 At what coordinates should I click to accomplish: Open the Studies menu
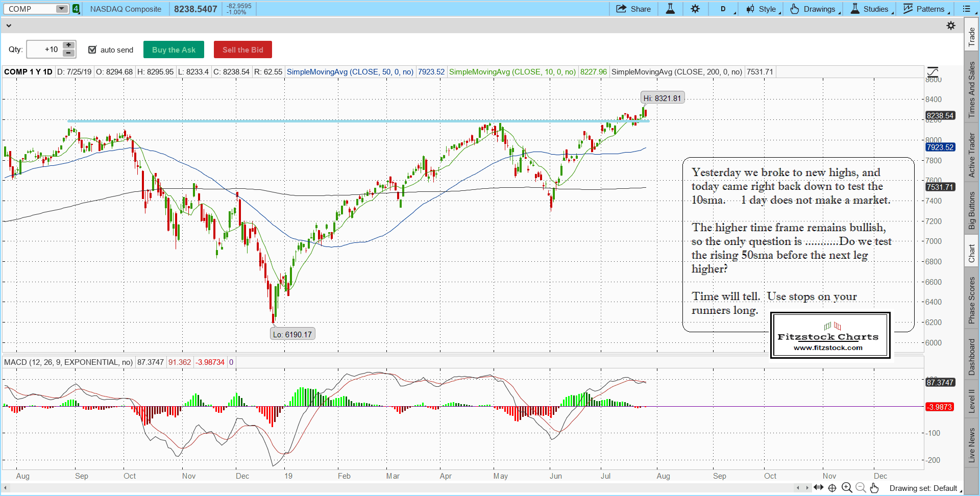point(870,9)
